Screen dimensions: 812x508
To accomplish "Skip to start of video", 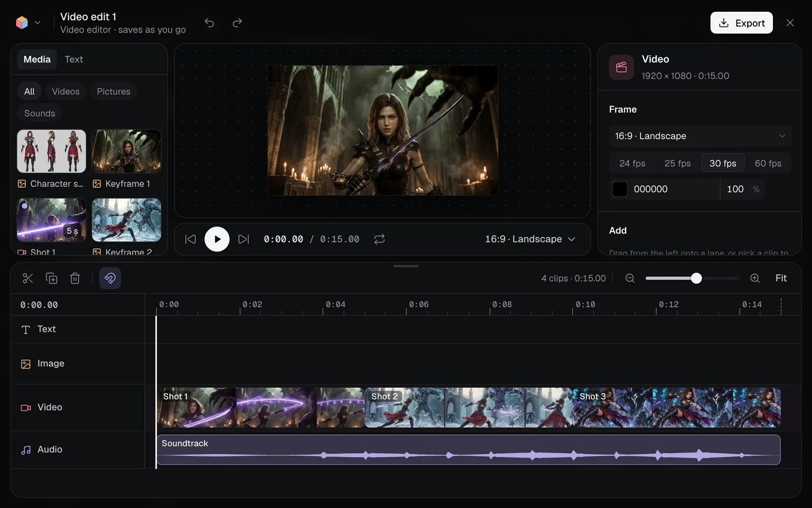I will pos(190,239).
